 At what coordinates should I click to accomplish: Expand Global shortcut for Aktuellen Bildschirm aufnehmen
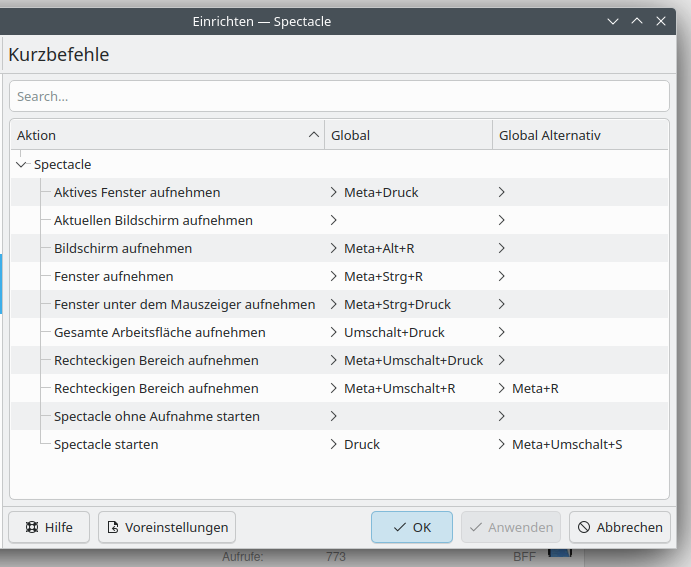[334, 220]
